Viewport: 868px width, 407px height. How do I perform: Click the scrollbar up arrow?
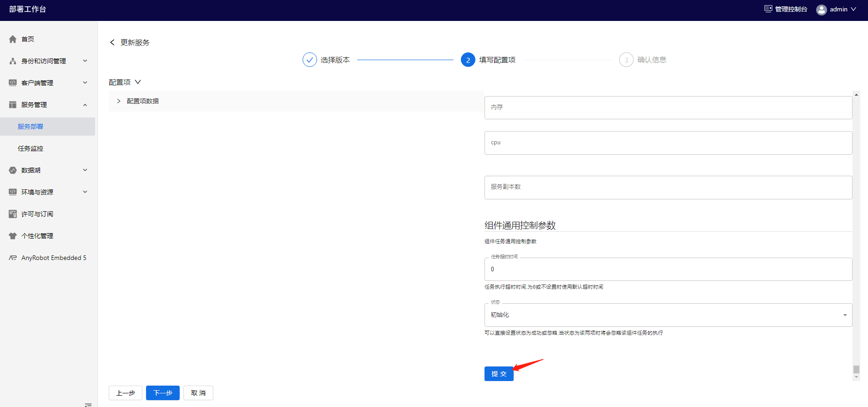(856, 95)
